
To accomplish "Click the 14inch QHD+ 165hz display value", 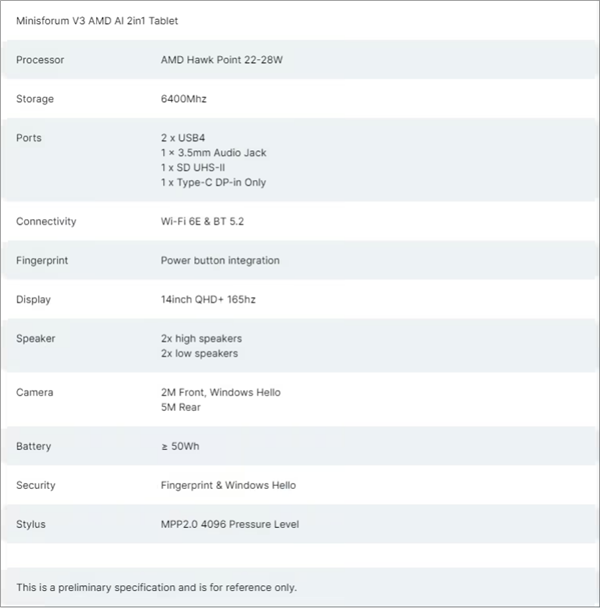I will pyautogui.click(x=217, y=299).
